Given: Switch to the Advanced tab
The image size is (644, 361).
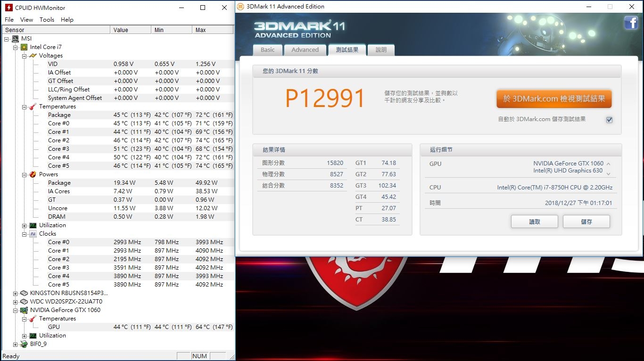Looking at the screenshot, I should coord(305,49).
